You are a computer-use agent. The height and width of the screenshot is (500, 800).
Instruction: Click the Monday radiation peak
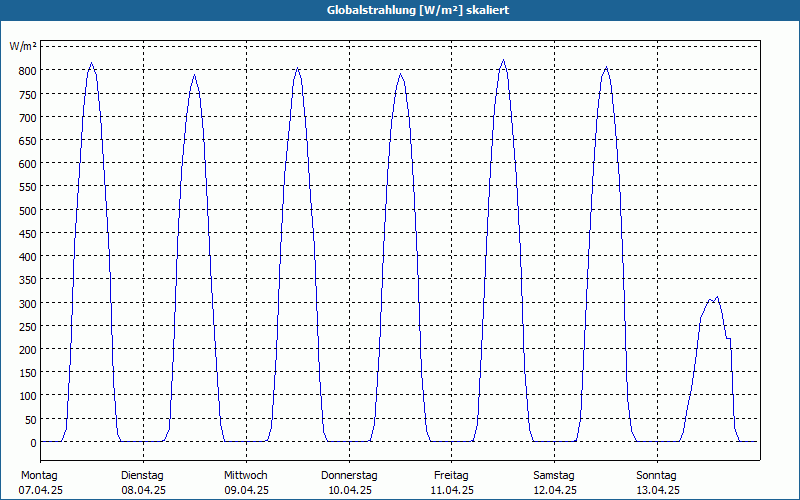[91, 63]
